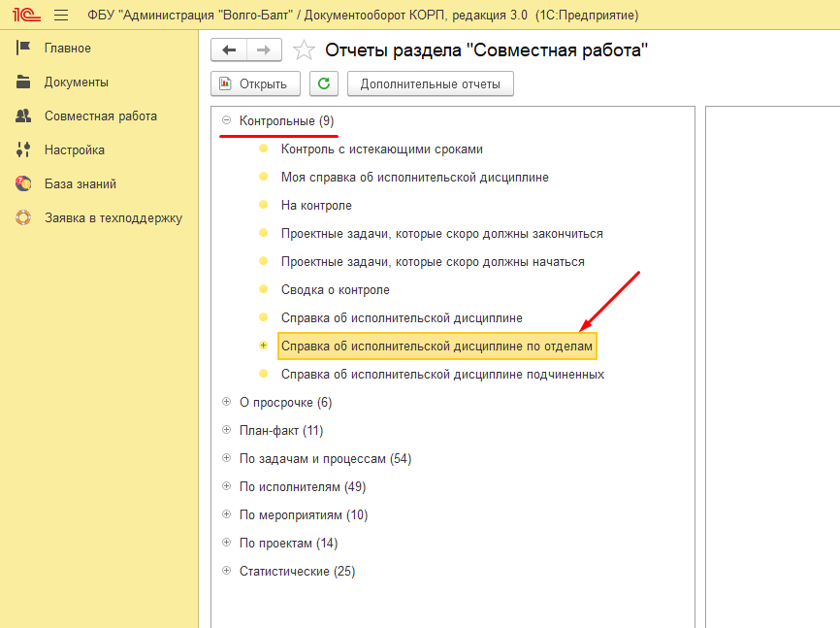The image size is (840, 628).
Task: Open the hamburger main menu
Action: 61,16
